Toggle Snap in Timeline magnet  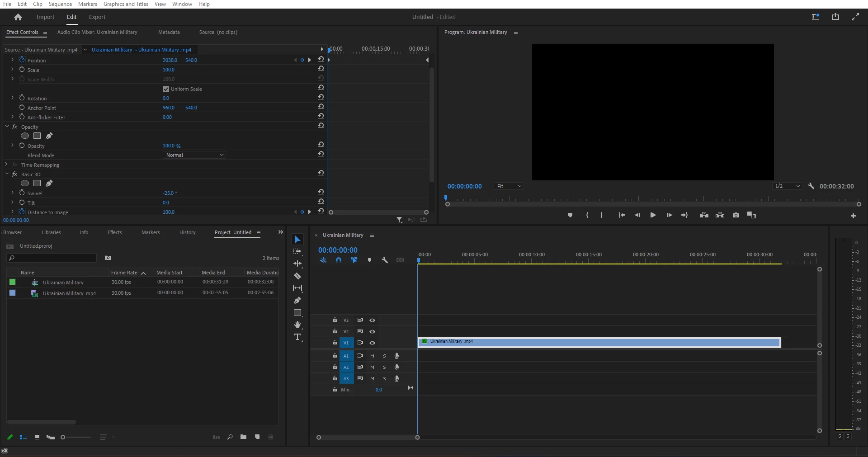pos(339,260)
